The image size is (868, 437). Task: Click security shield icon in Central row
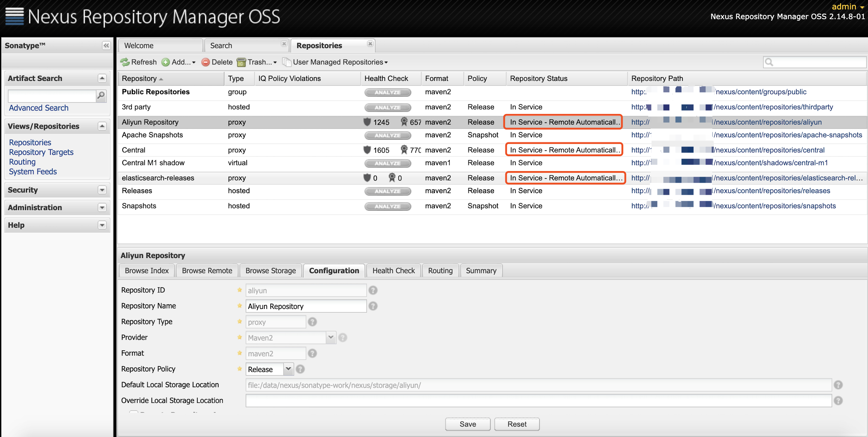[367, 150]
